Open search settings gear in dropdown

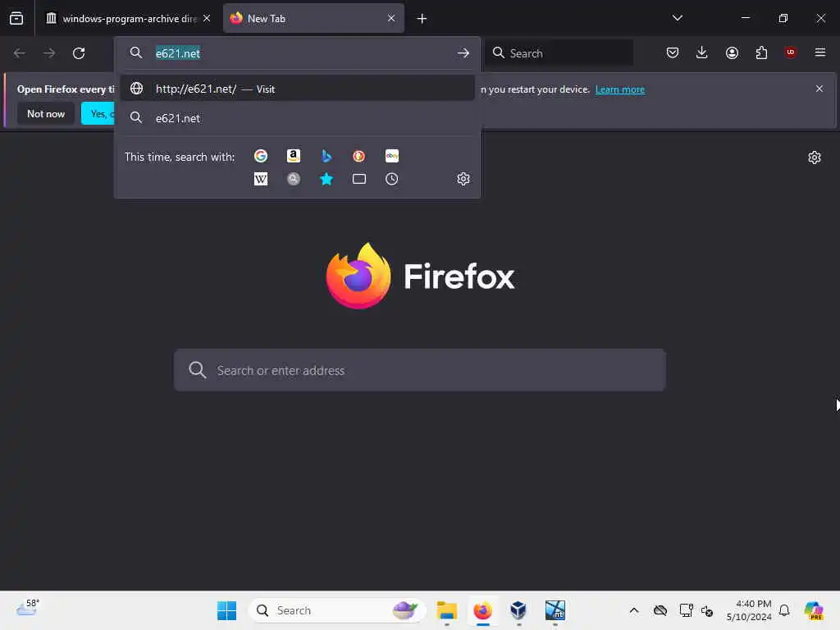[x=463, y=179]
